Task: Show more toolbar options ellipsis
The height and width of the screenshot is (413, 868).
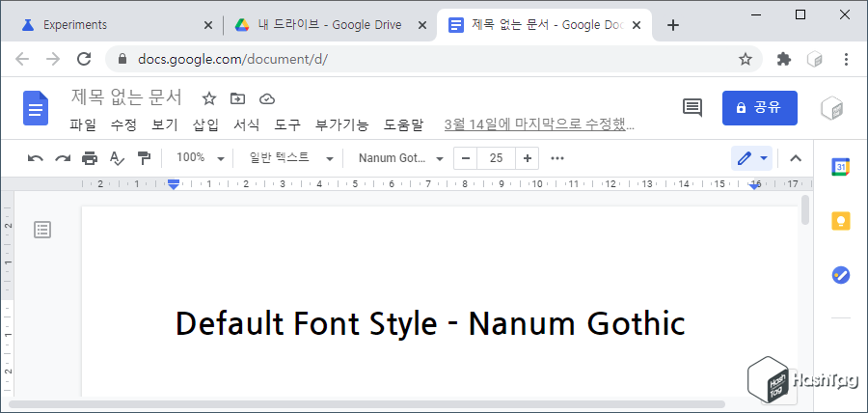Action: [x=557, y=158]
